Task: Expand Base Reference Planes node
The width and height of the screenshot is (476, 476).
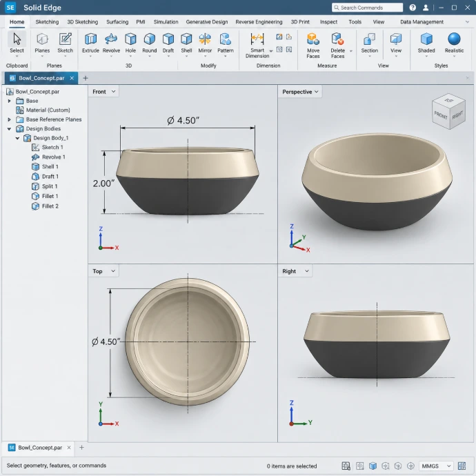Action: click(9, 119)
